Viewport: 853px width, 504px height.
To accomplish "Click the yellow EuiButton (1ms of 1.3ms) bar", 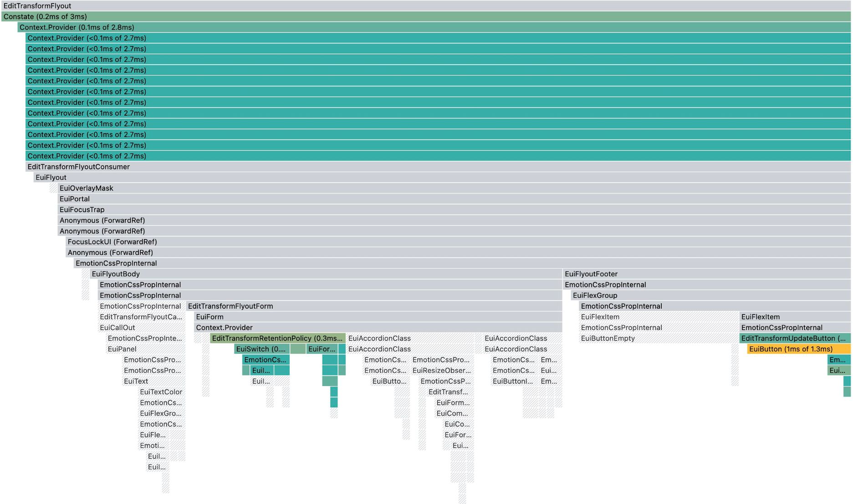I will click(799, 349).
